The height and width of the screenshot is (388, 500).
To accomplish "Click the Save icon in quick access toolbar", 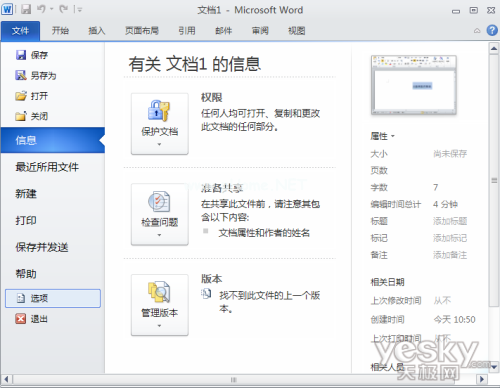I will (x=26, y=9).
